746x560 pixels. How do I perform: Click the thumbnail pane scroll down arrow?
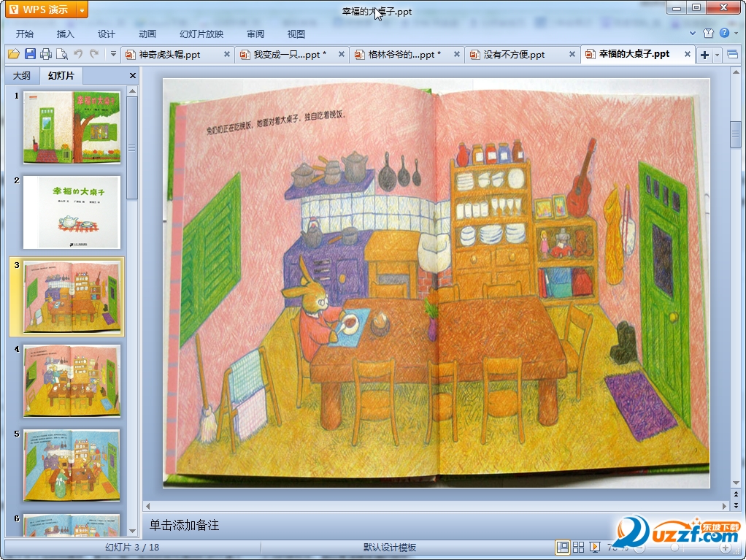[x=133, y=531]
